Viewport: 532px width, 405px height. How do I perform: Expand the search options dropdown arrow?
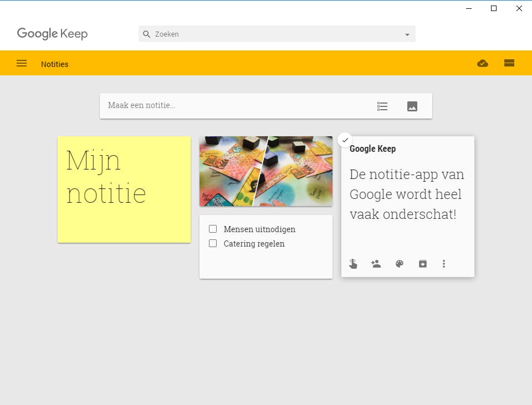407,34
